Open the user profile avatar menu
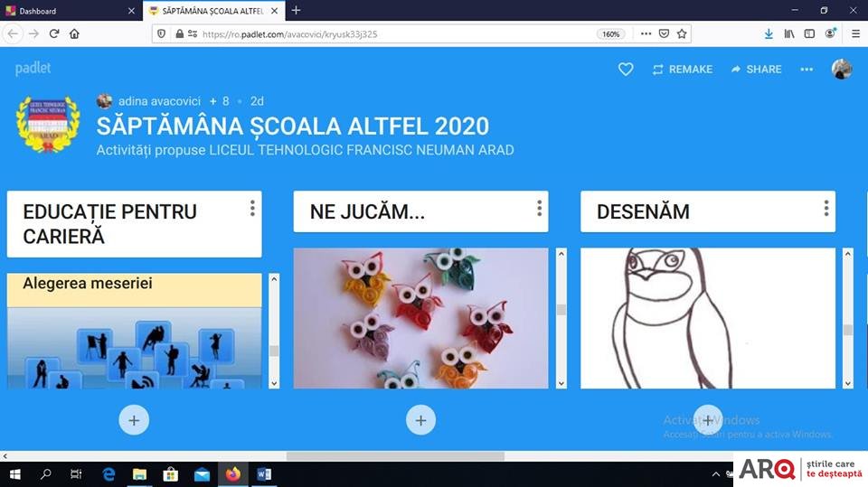The image size is (868, 487). pyautogui.click(x=842, y=70)
